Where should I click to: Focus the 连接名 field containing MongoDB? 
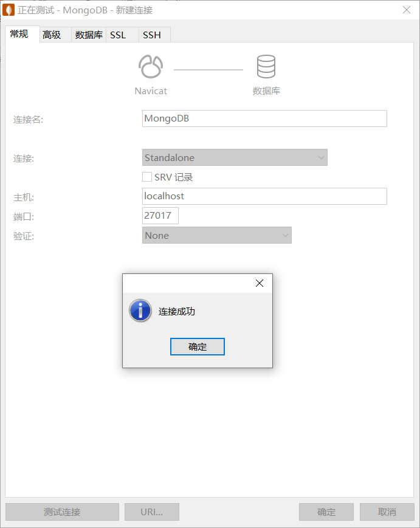[264, 118]
